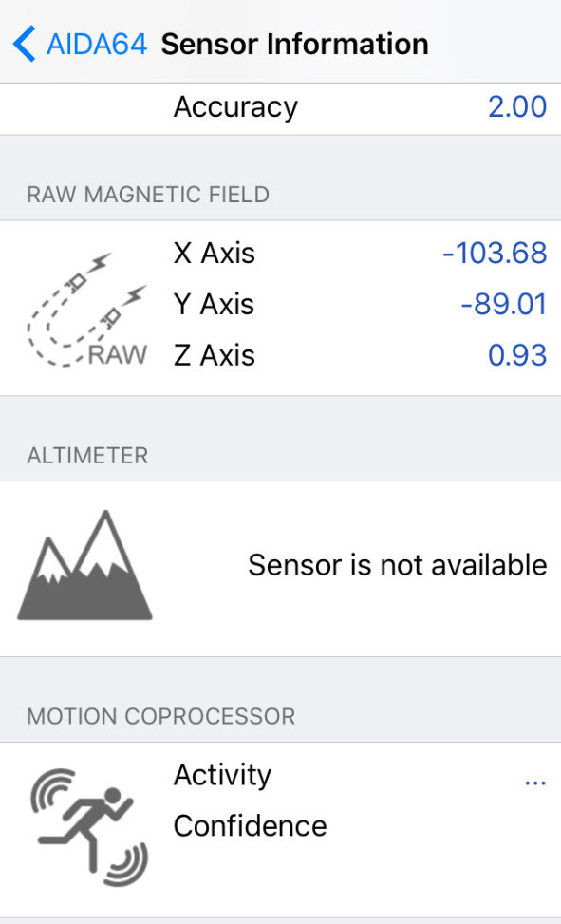The image size is (561, 924).
Task: Select the Sensor Information title
Action: (x=294, y=45)
